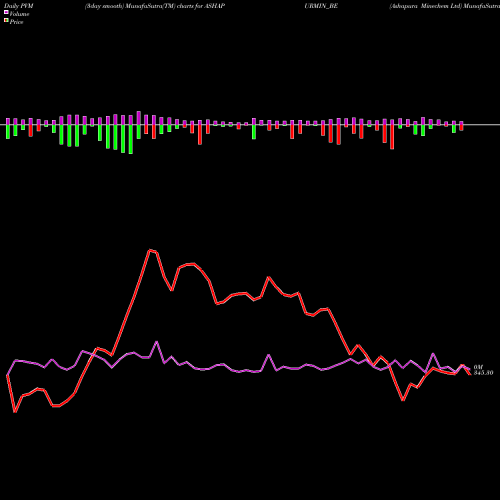Image resolution: width=500 pixels, height=500 pixels.
Task: Click the magenta Volume legend swatch
Action: [6, 12]
